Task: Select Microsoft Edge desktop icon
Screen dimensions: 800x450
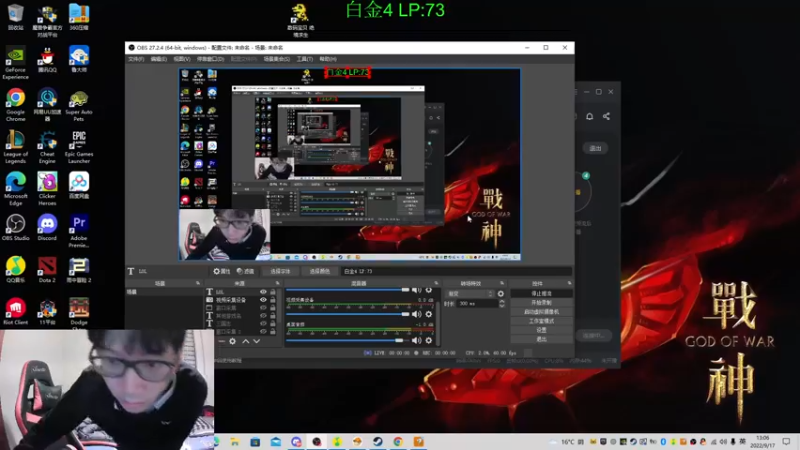Action: tap(15, 189)
